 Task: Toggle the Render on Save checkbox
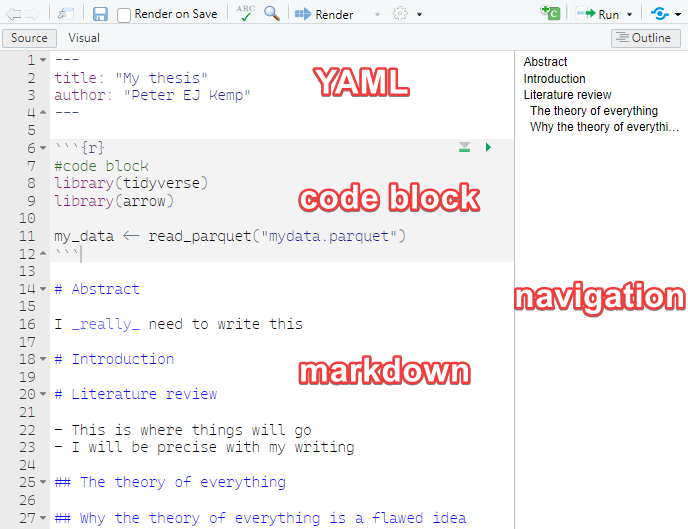124,15
